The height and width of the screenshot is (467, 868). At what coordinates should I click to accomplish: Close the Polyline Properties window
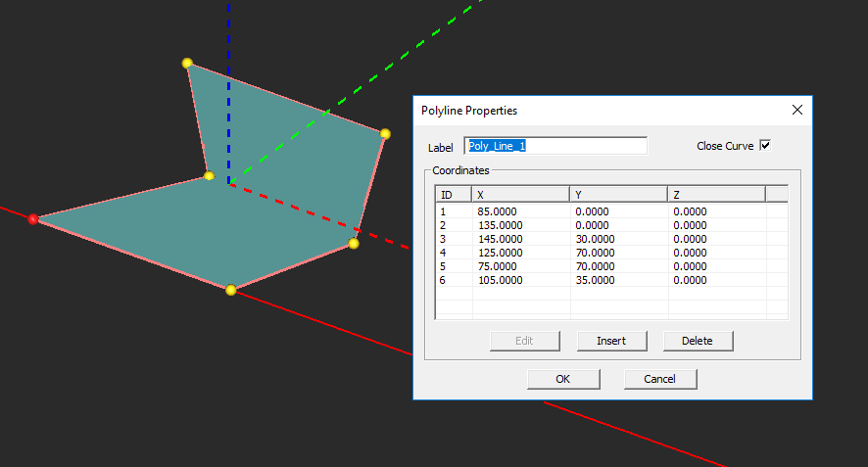point(796,111)
